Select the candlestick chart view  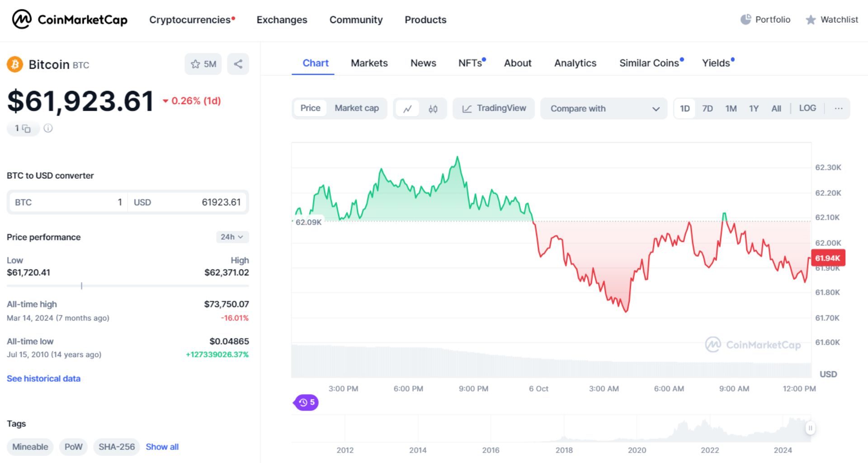tap(432, 109)
